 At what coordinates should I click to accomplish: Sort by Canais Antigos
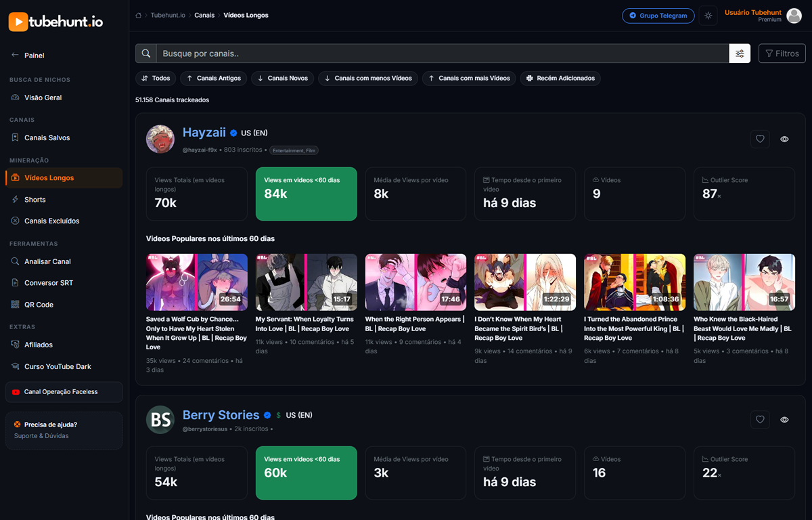(213, 79)
